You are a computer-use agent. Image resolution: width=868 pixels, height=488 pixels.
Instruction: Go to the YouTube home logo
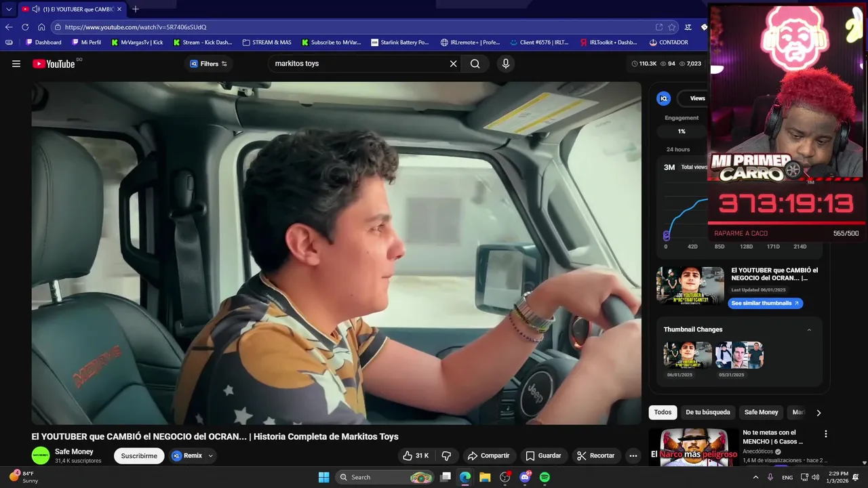pyautogui.click(x=54, y=64)
